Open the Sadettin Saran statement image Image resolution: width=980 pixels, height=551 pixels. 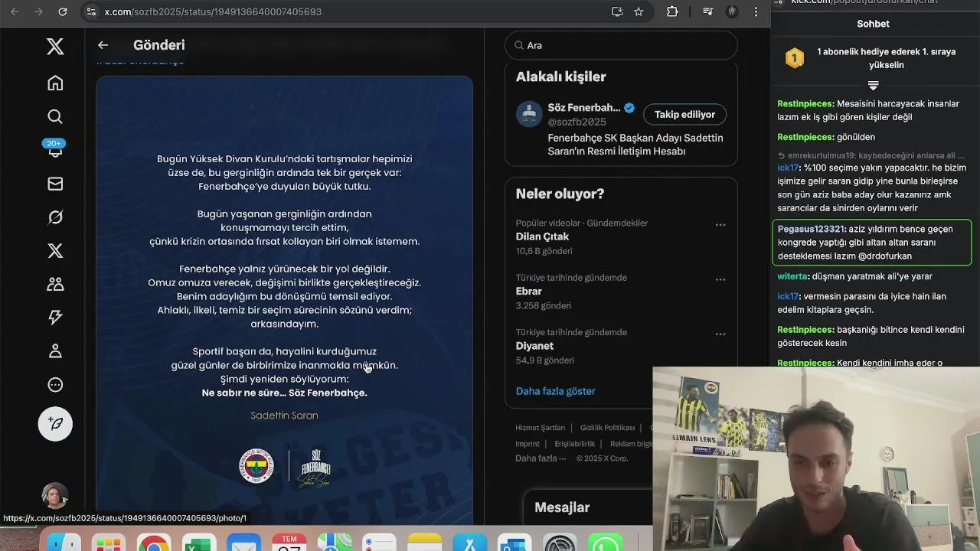[284, 298]
